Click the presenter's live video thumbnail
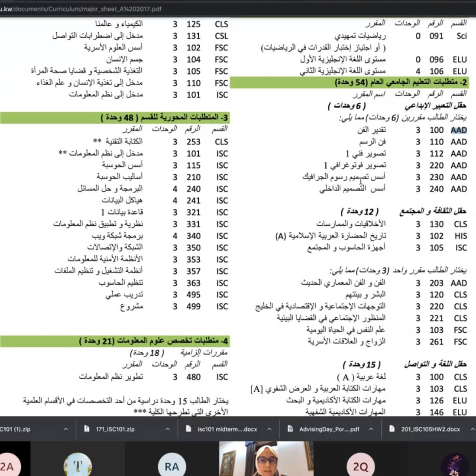 coord(266,459)
